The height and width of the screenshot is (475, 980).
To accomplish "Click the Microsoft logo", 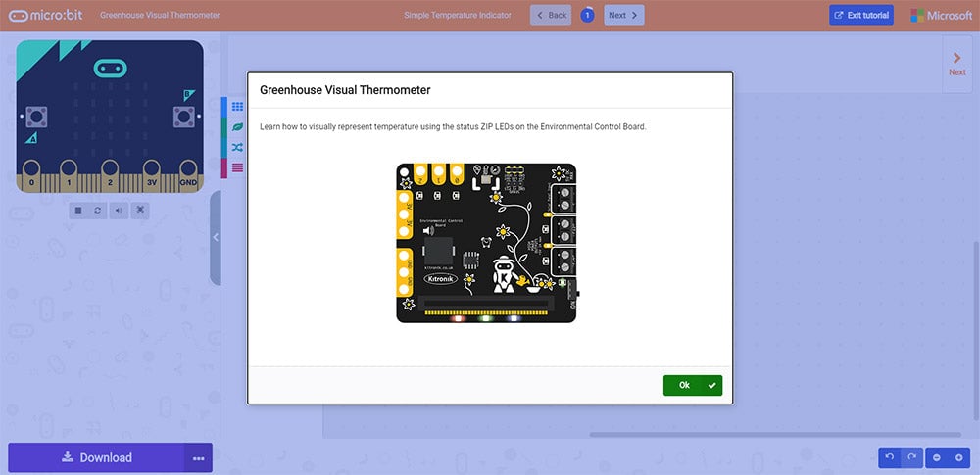I will click(x=941, y=15).
